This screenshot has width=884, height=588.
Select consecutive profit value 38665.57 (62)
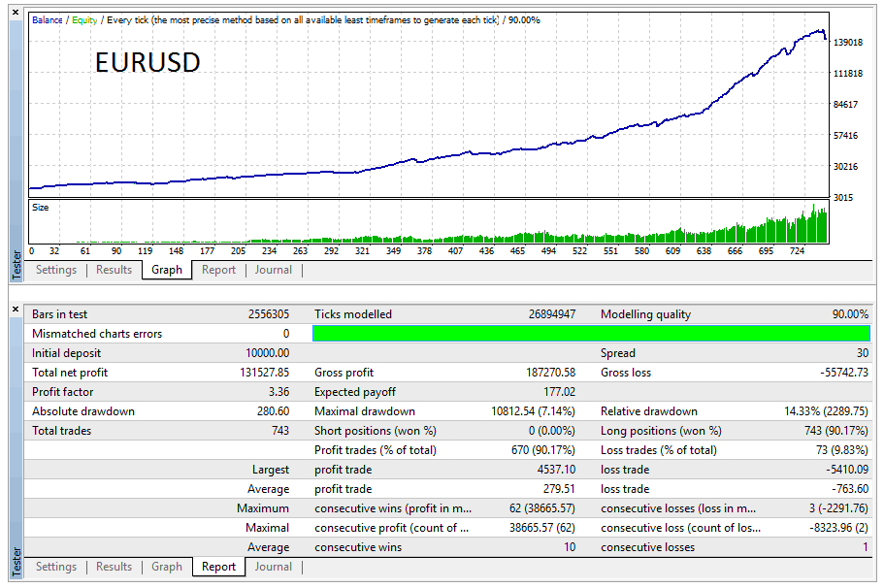[542, 528]
